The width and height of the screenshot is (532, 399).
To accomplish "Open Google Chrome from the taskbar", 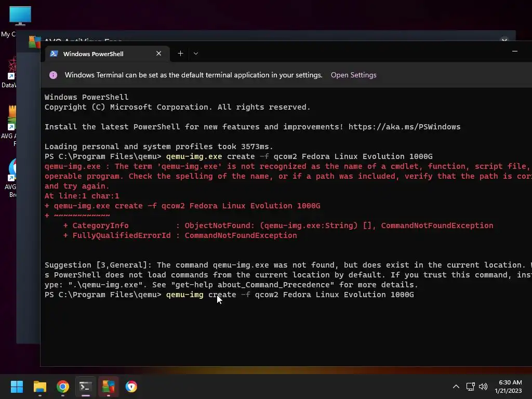I will [x=63, y=387].
